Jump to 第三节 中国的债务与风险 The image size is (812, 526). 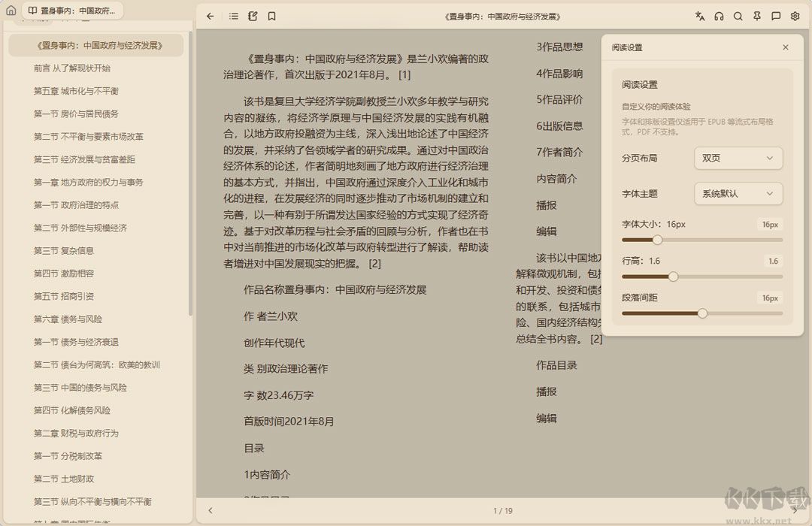click(x=80, y=387)
